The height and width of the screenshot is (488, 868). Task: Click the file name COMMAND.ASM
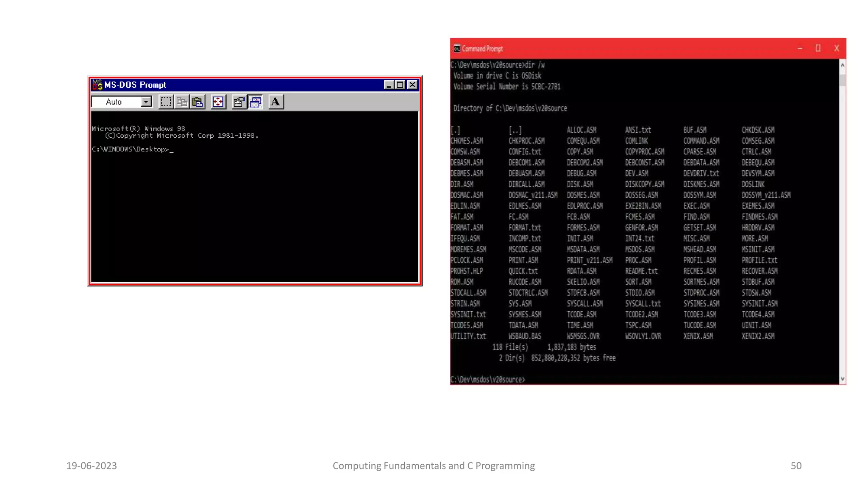701,141
